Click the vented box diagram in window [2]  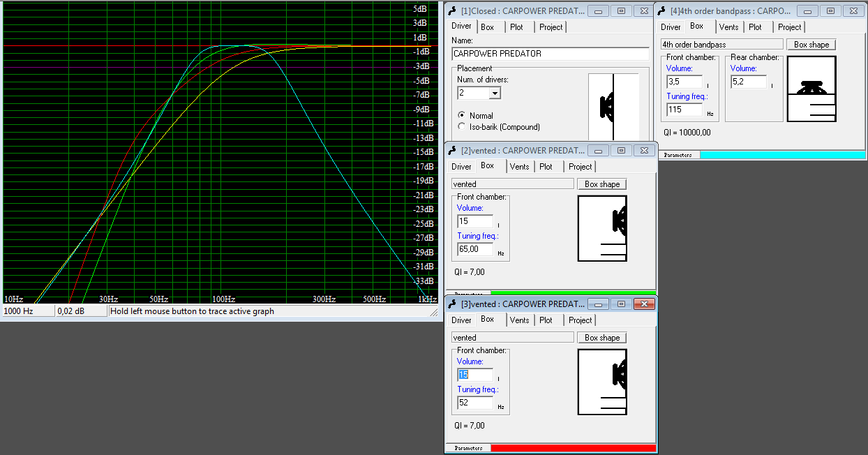pos(602,228)
